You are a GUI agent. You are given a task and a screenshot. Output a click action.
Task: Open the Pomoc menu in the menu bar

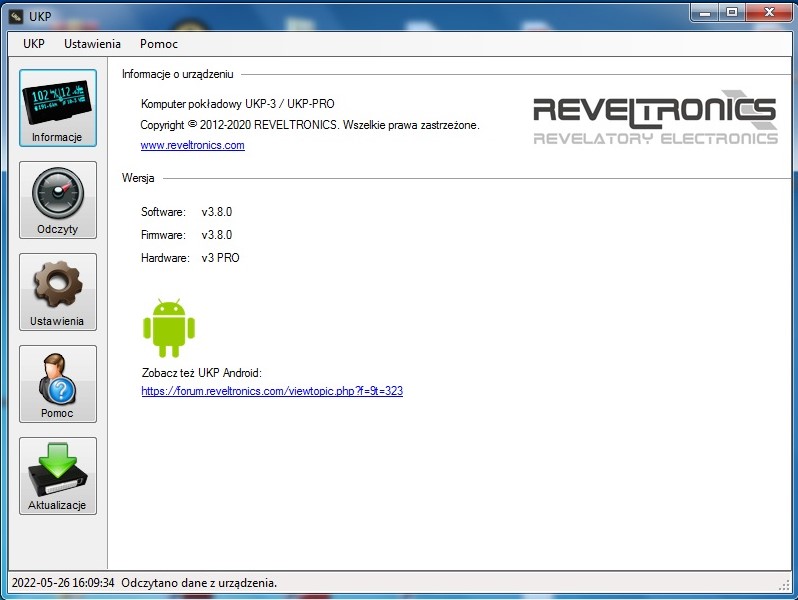pyautogui.click(x=159, y=44)
